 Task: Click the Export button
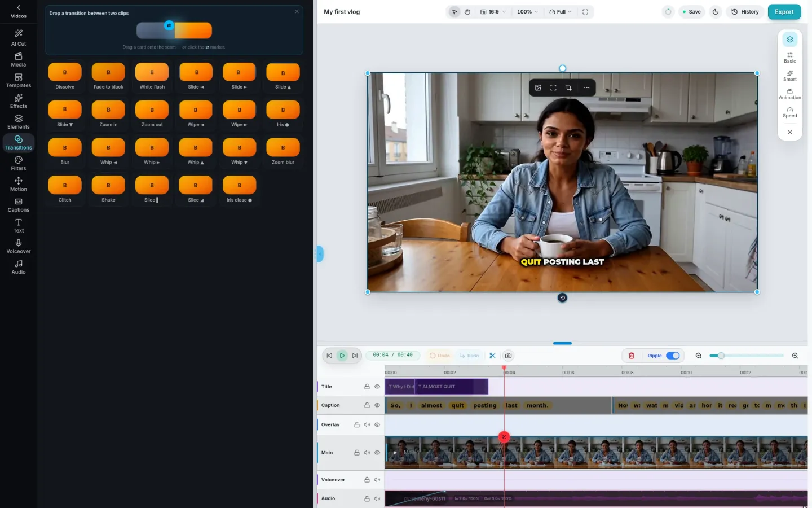(x=784, y=12)
